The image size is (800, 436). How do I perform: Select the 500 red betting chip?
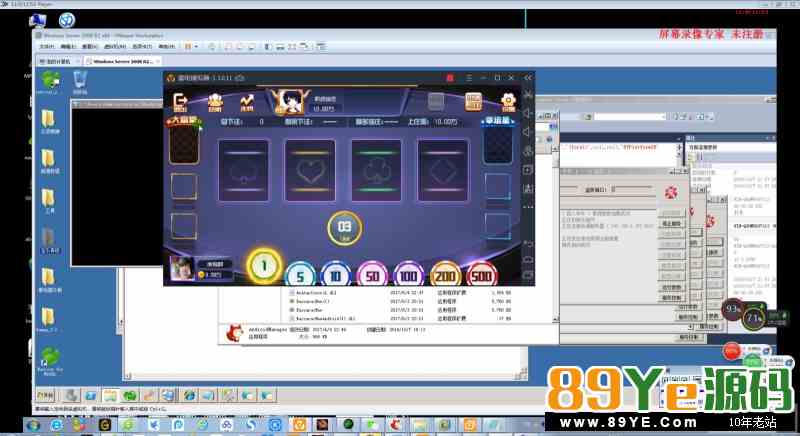pyautogui.click(x=481, y=275)
